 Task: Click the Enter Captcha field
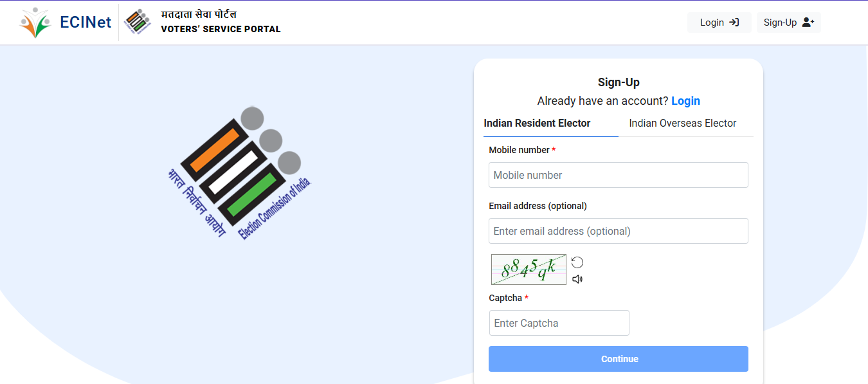coord(558,322)
